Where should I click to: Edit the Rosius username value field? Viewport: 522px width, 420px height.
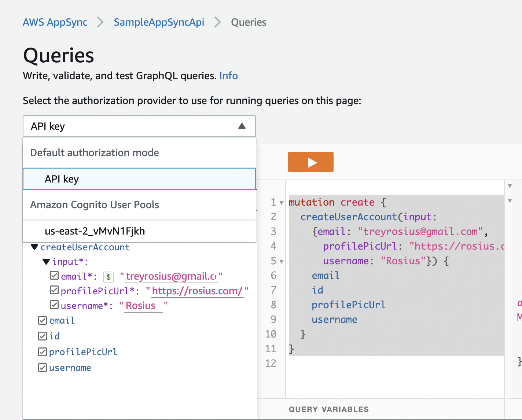144,306
